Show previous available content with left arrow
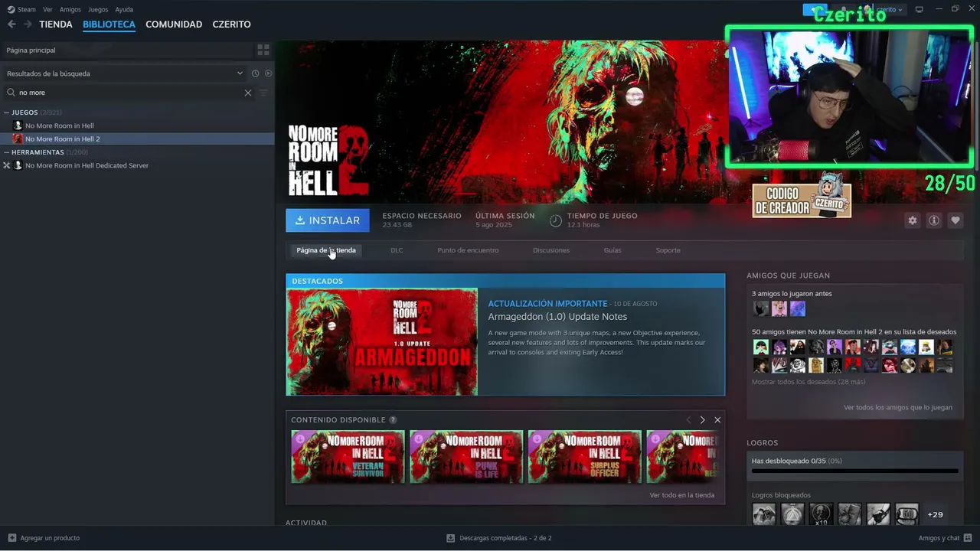 [x=688, y=420]
